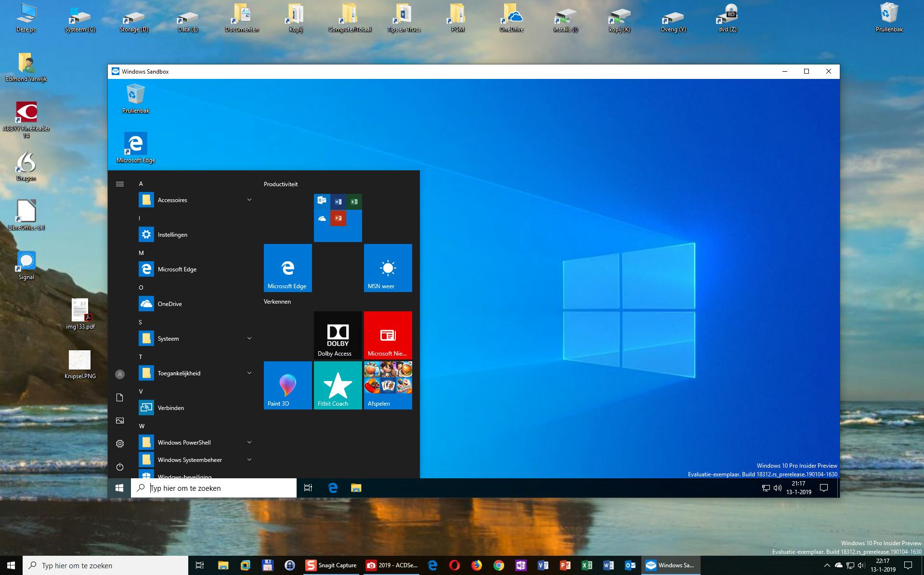Open the Microsoft Nieuws tile
The width and height of the screenshot is (924, 575).
coord(388,335)
